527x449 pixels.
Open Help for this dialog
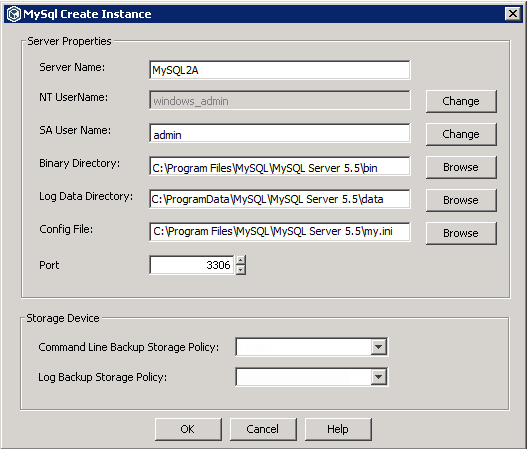click(x=338, y=429)
